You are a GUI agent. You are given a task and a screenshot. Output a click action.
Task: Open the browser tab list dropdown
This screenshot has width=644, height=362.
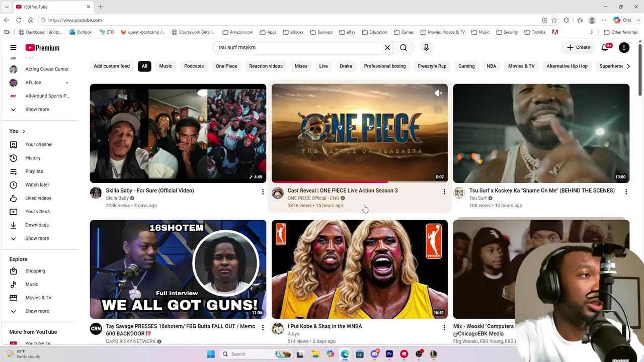pos(7,7)
